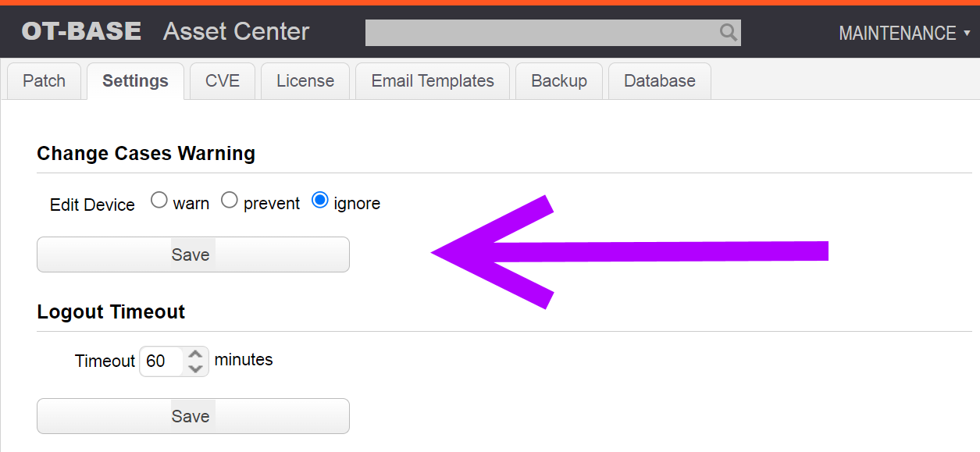Save the Logout Timeout setting
980x452 pixels.
click(x=193, y=416)
